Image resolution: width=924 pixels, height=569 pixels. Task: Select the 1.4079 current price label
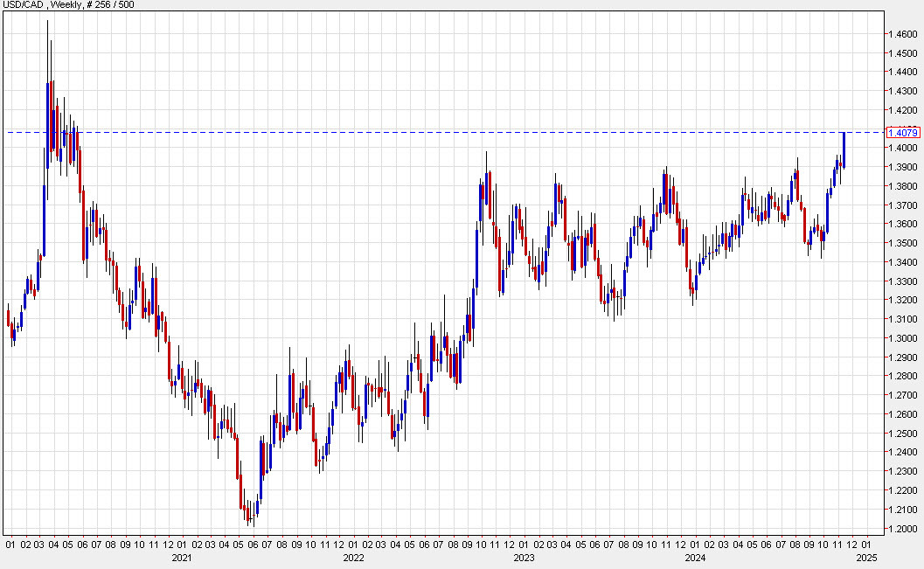[902, 133]
